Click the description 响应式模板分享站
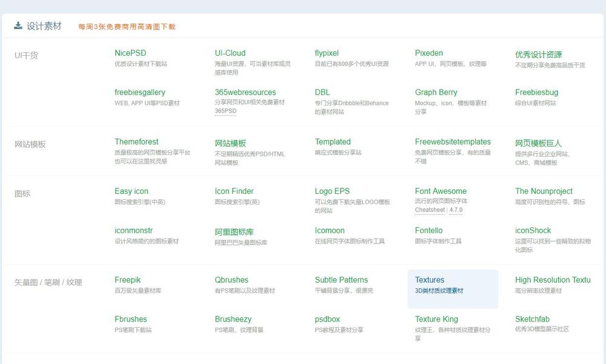Image resolution: width=606 pixels, height=364 pixels. [x=338, y=153]
